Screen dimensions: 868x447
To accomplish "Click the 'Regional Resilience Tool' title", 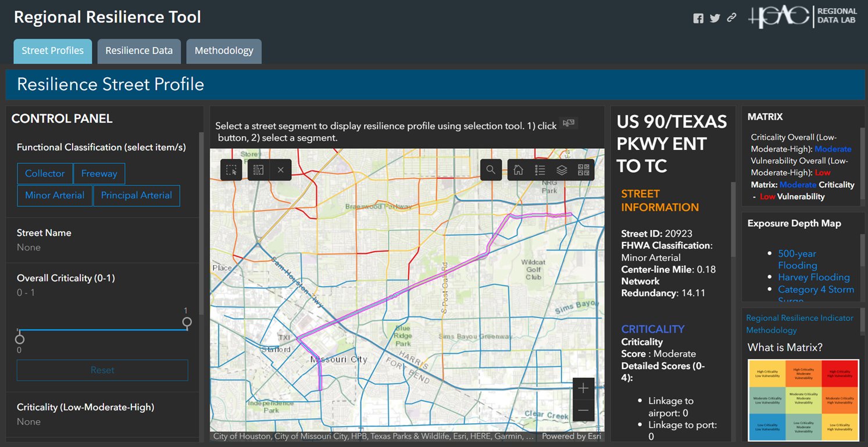I will pyautogui.click(x=108, y=17).
